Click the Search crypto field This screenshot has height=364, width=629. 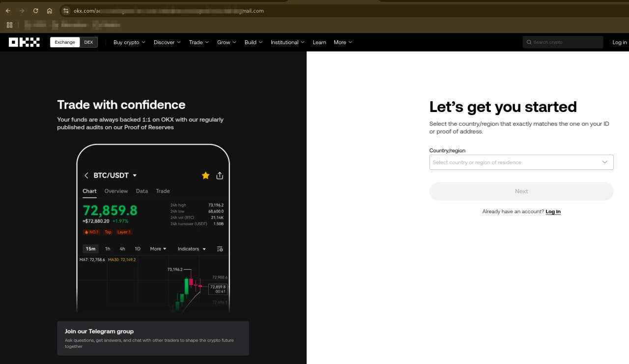pyautogui.click(x=563, y=42)
